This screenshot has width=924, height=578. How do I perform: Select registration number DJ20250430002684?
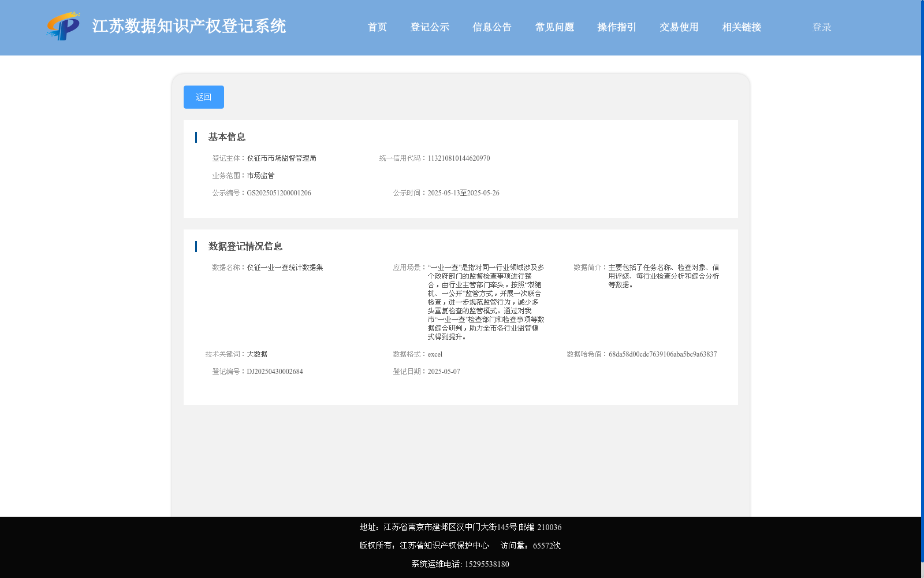(x=275, y=372)
